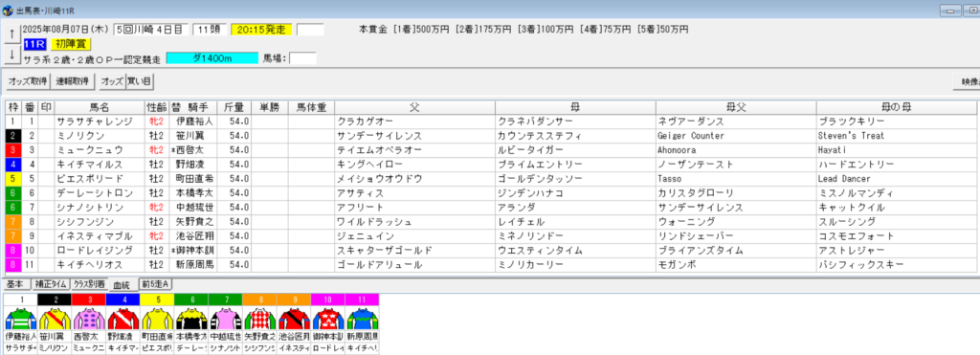Select the yellow and black silk of 本橋孝太
Viewport: 980px width, 355px height.
click(190, 318)
